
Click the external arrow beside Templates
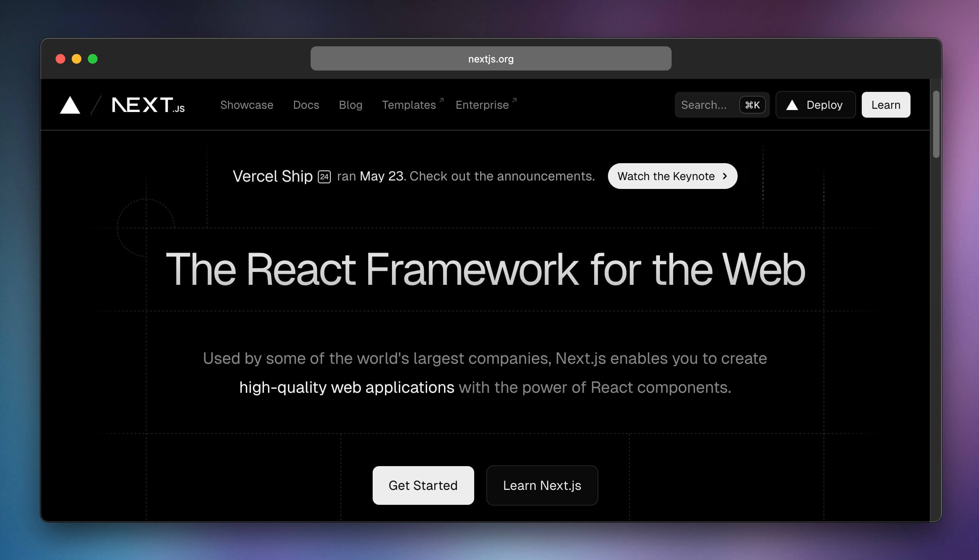[442, 100]
